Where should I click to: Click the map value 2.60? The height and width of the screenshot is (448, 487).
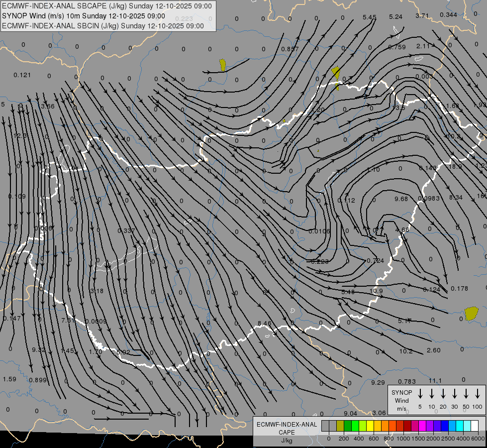pyautogui.click(x=434, y=350)
